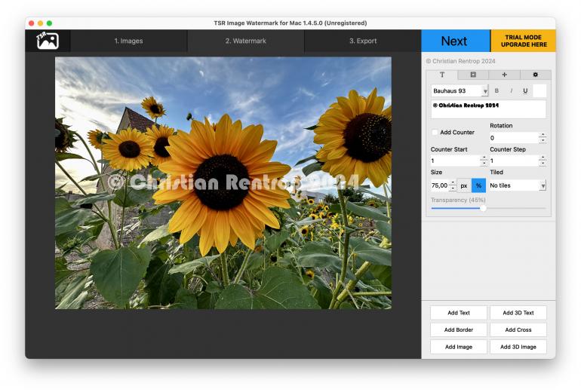Click the Counter Start field
The height and width of the screenshot is (392, 581).
(455, 161)
